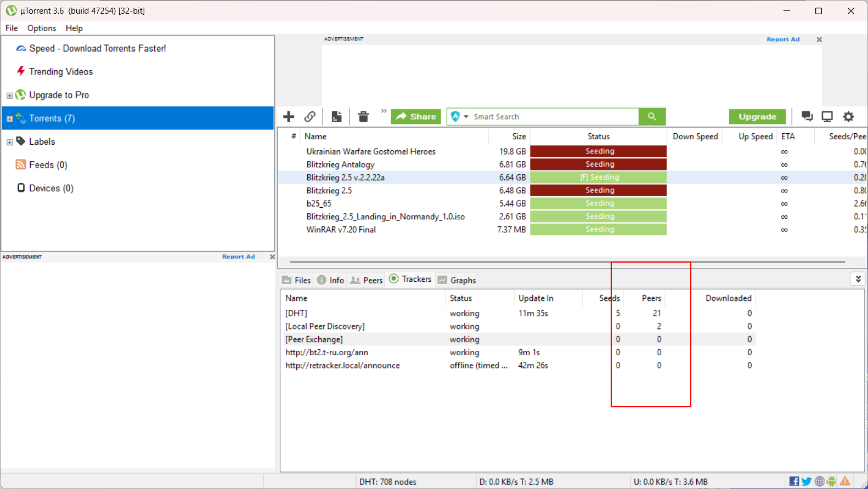
Task: Switch to the Info tab
Action: pyautogui.click(x=331, y=280)
